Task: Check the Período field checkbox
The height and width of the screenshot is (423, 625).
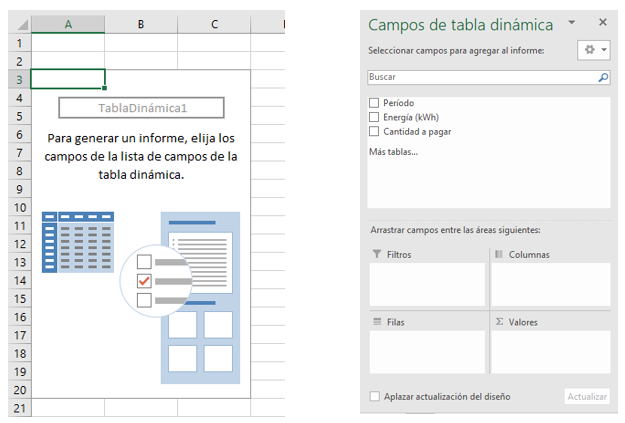Action: coord(374,103)
